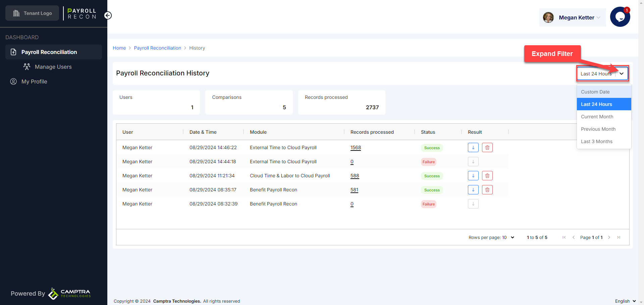This screenshot has height=305, width=644.
Task: Download result for the Cloud Time & Labor row
Action: pos(473,176)
